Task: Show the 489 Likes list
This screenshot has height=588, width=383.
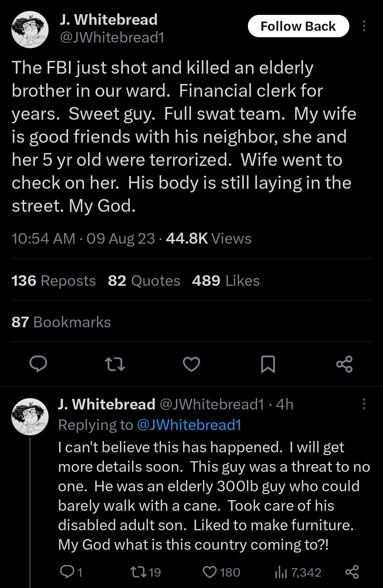Action: pos(226,281)
